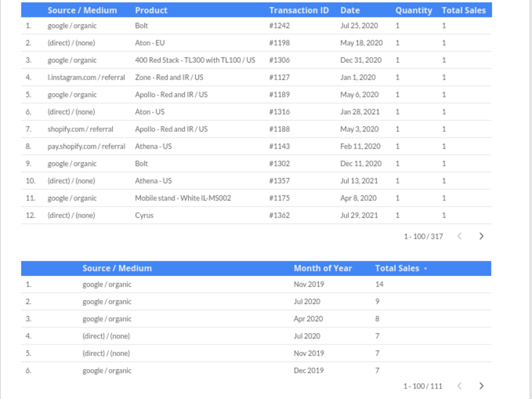Click date 'Jan 1, 2020'
Screen dimensions: 532x399
tap(358, 77)
